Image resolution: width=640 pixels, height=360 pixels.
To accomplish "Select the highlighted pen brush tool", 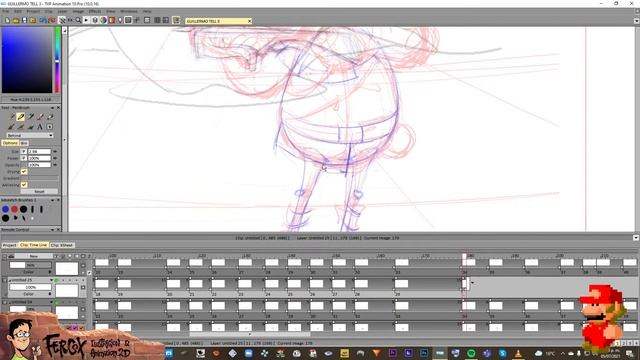I will pos(20,117).
